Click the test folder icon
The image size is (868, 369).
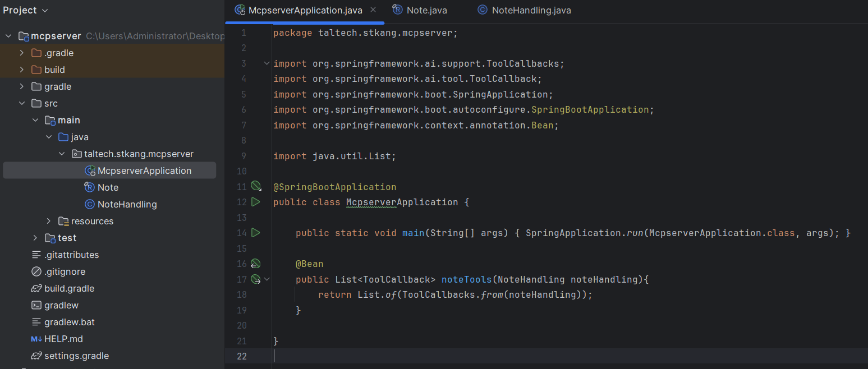click(50, 238)
